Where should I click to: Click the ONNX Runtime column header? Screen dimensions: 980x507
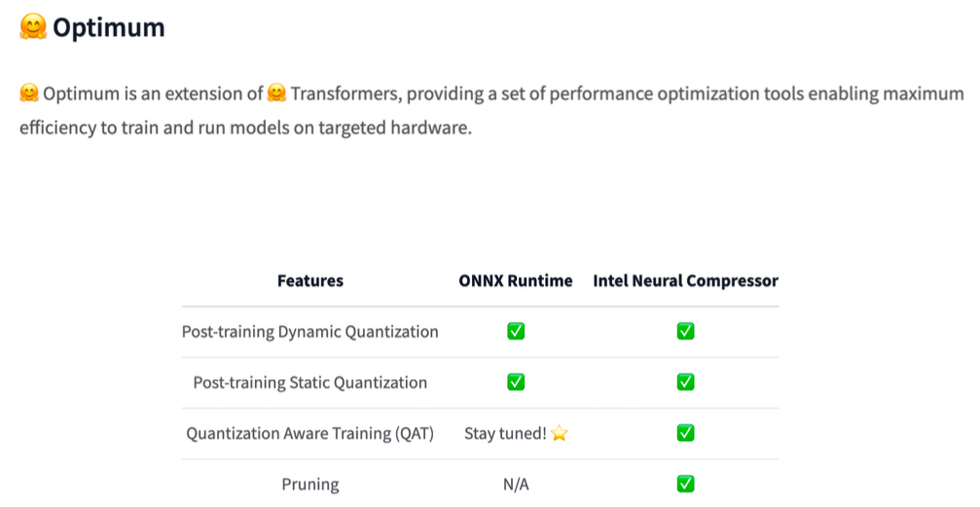coord(516,281)
